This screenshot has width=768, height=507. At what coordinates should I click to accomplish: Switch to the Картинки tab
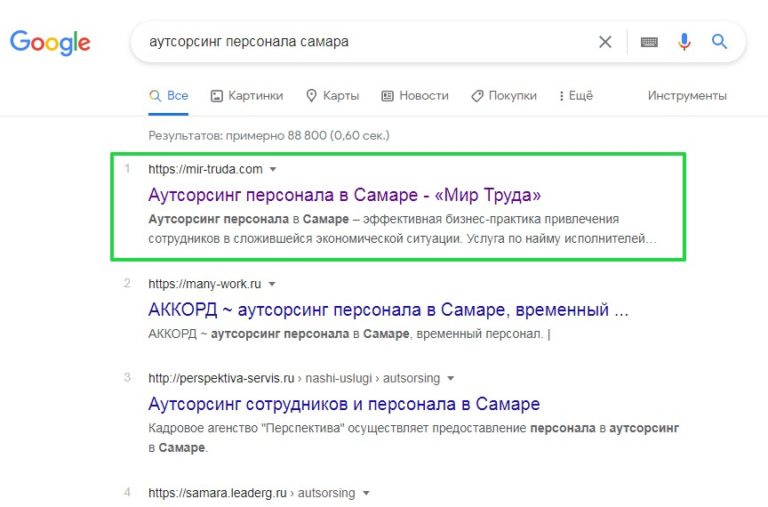247,96
